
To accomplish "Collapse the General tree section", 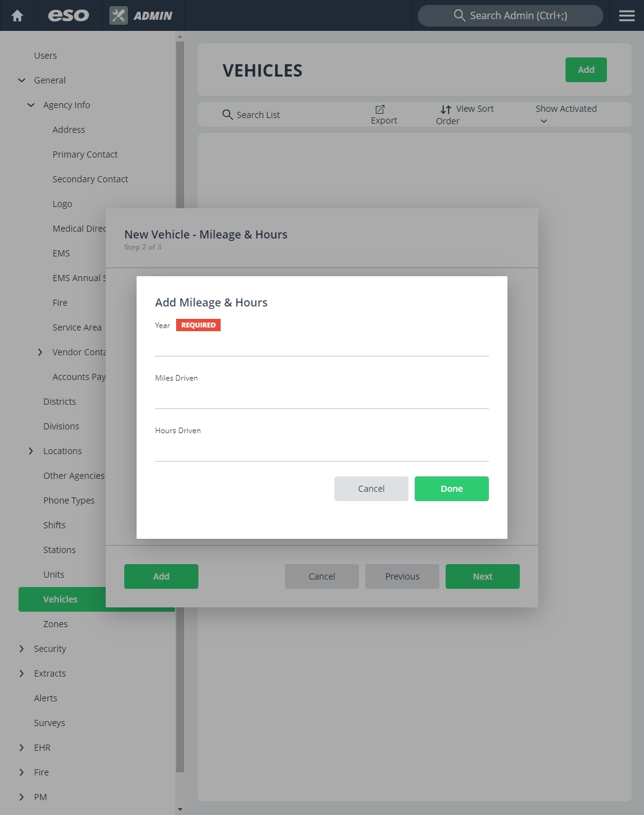I will coord(22,80).
